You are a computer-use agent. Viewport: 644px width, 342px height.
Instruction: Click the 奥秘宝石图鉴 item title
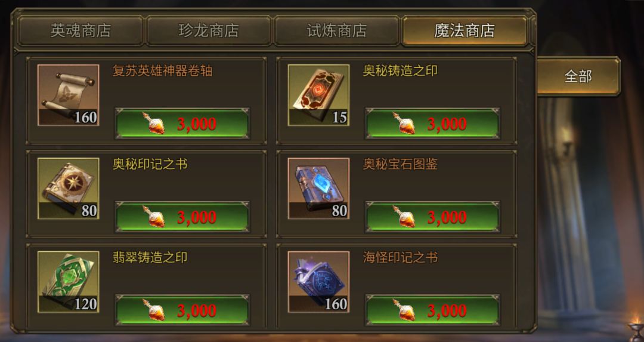click(x=401, y=164)
